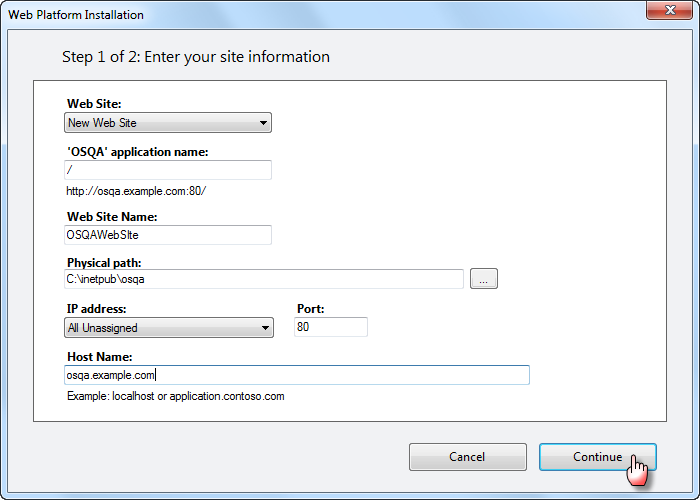Image resolution: width=700 pixels, height=500 pixels.
Task: Expand the IP address All Unassigned dropdown
Action: 169,328
